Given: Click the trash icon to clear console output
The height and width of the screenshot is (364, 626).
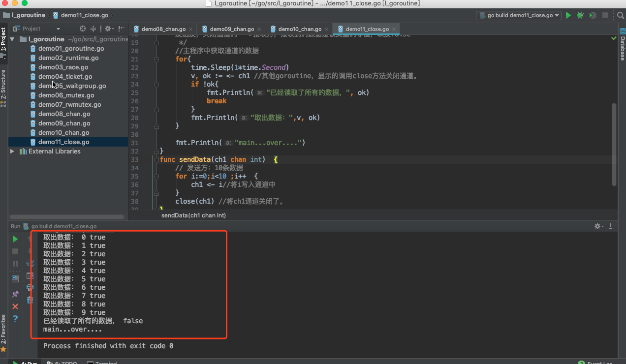Looking at the screenshot, I should 30,300.
